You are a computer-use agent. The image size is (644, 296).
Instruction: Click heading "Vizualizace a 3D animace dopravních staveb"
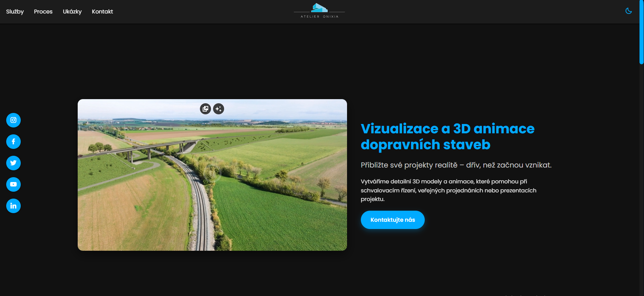click(448, 136)
